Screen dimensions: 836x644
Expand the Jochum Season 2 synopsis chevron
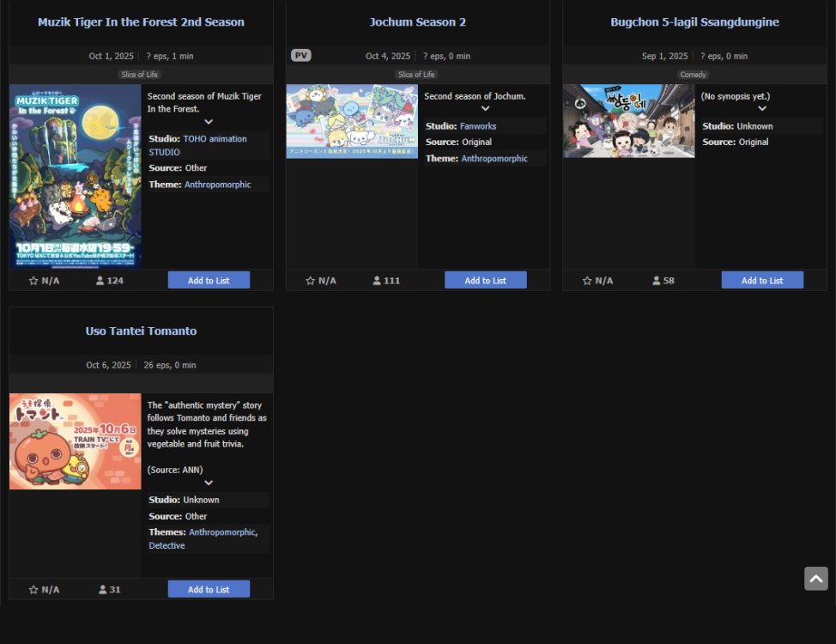click(x=485, y=109)
